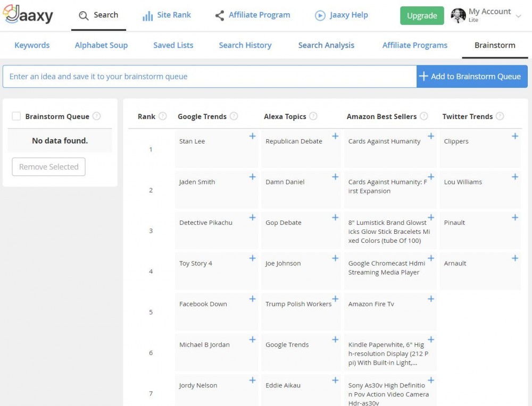
Task: Click the Amazon Fire Tv text
Action: coord(371,304)
